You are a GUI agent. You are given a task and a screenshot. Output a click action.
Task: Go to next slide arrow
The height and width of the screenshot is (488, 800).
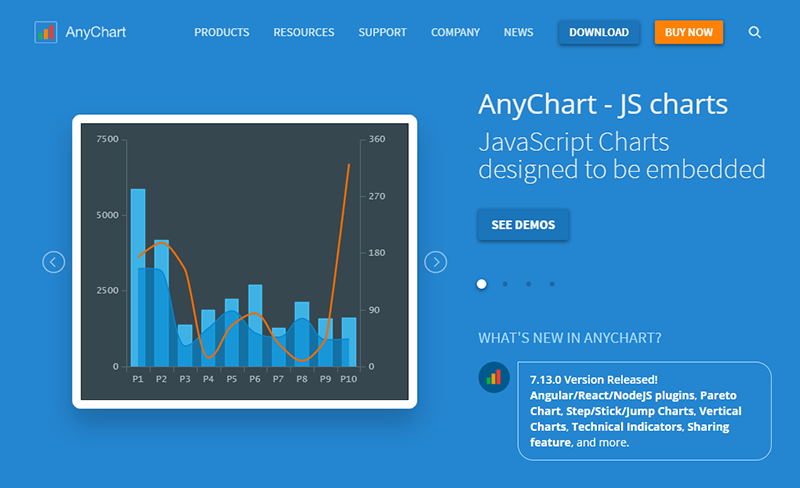436,262
